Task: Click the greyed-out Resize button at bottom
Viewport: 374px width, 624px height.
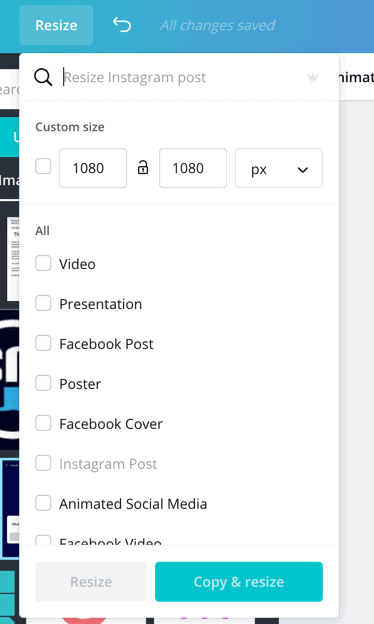Action: [91, 582]
